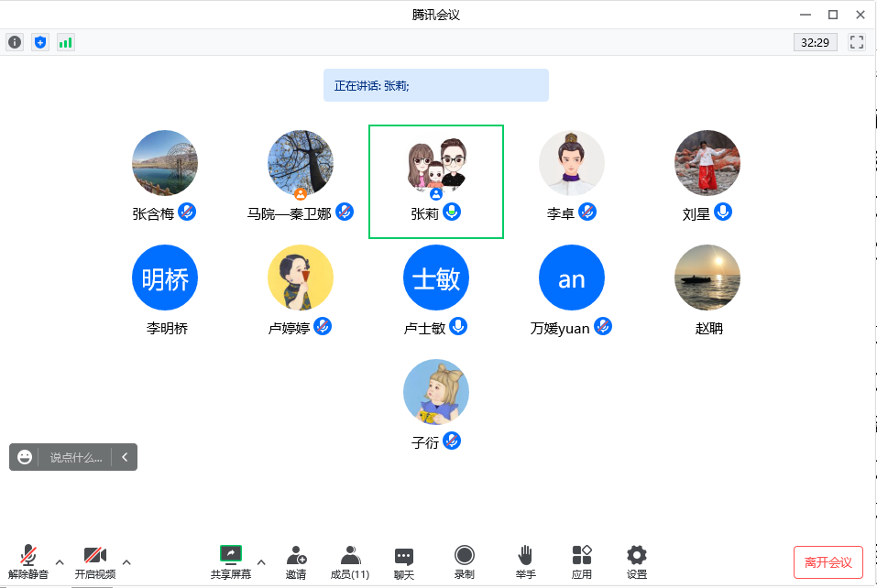
Task: Open the 聊天 chat panel
Action: (x=404, y=561)
